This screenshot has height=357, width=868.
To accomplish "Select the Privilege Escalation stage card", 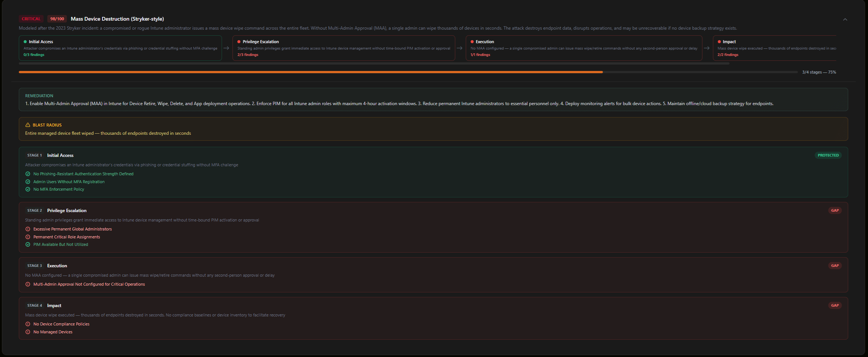I will [343, 48].
